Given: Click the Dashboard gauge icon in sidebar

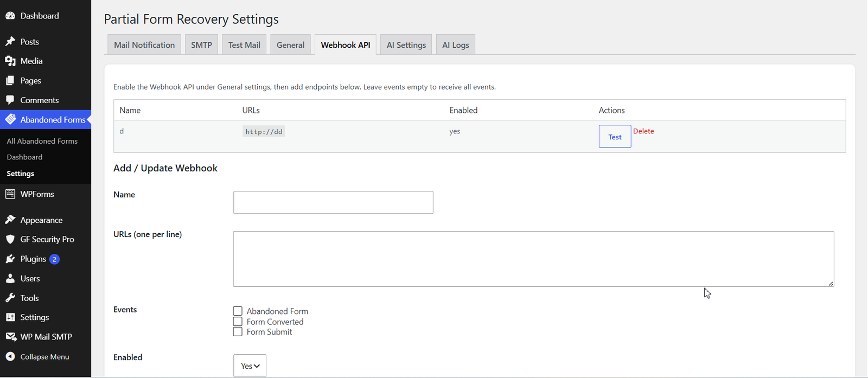Looking at the screenshot, I should [x=10, y=16].
